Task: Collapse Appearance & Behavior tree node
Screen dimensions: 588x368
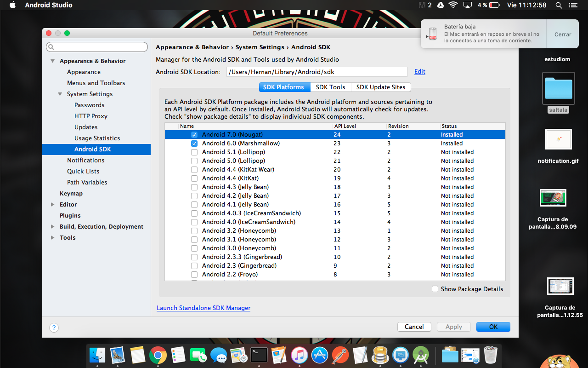Action: pos(52,61)
